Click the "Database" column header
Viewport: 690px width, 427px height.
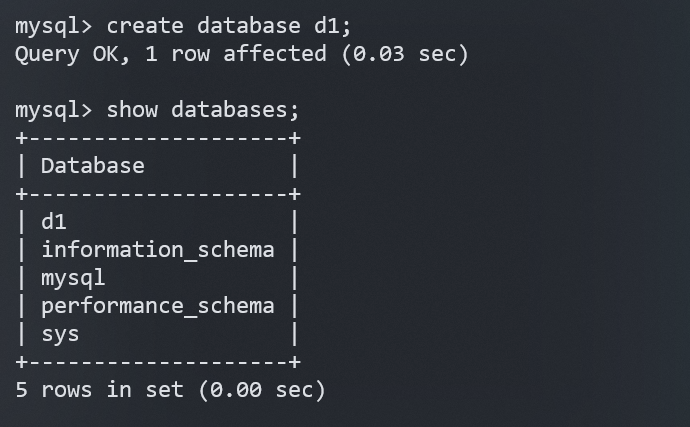93,166
